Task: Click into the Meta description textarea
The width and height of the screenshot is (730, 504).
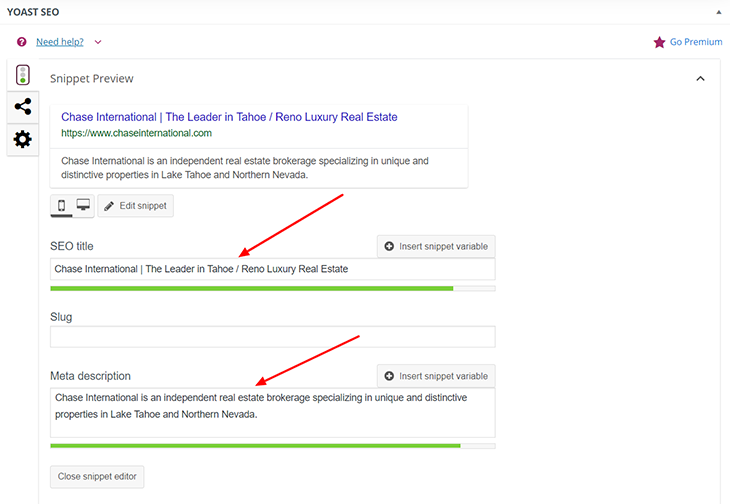Action: [x=273, y=413]
